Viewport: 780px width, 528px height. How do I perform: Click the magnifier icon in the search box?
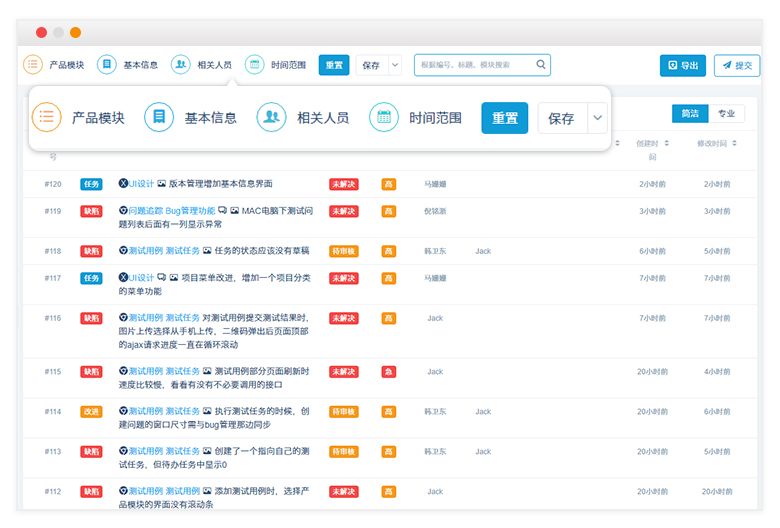pos(541,65)
